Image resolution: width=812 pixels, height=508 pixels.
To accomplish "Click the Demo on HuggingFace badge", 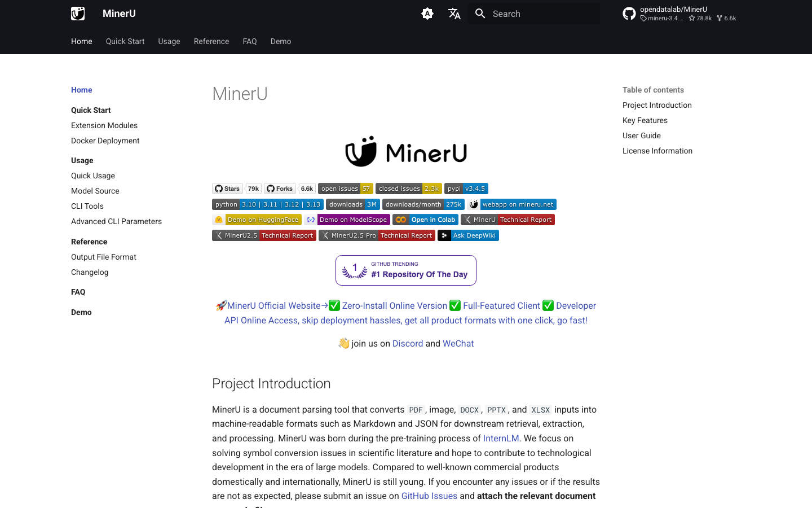I will (257, 220).
